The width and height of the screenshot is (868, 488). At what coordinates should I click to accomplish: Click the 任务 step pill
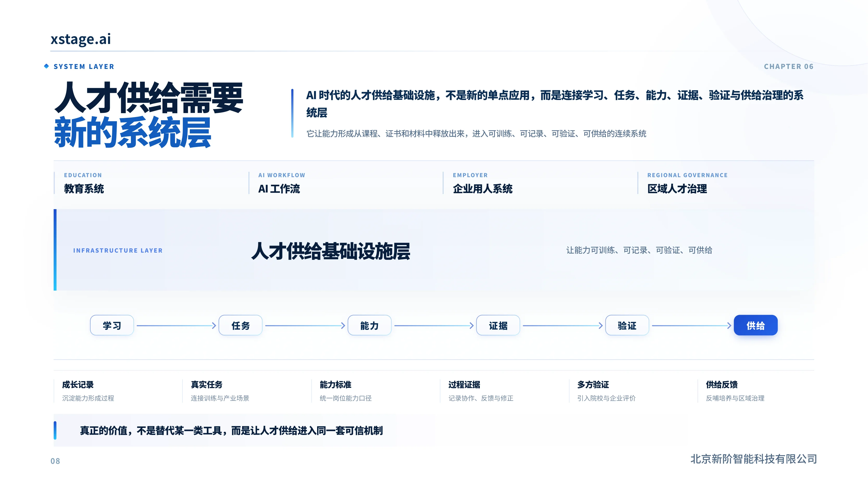pyautogui.click(x=241, y=325)
